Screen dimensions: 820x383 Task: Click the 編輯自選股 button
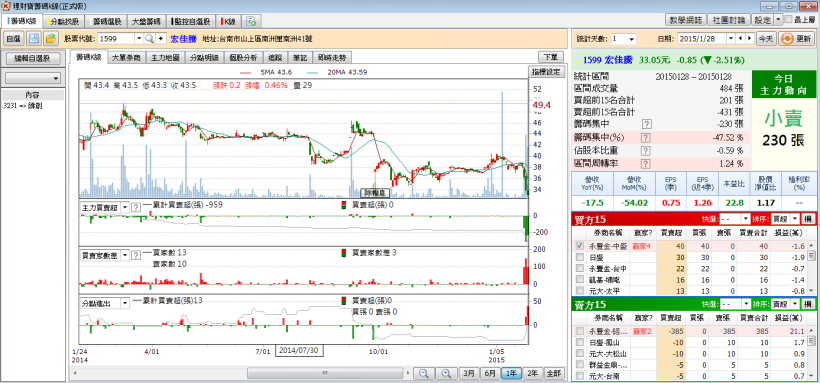32,59
